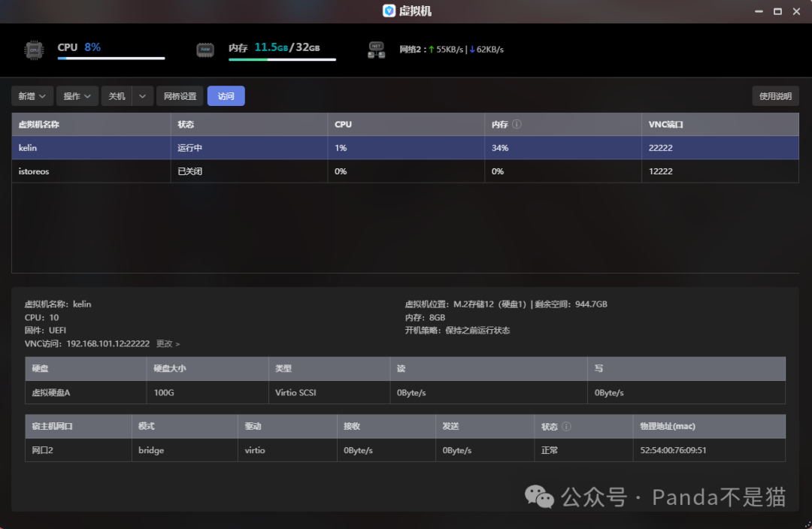Click the RAM memory icon
Viewport: 812px width, 529px height.
click(x=205, y=50)
